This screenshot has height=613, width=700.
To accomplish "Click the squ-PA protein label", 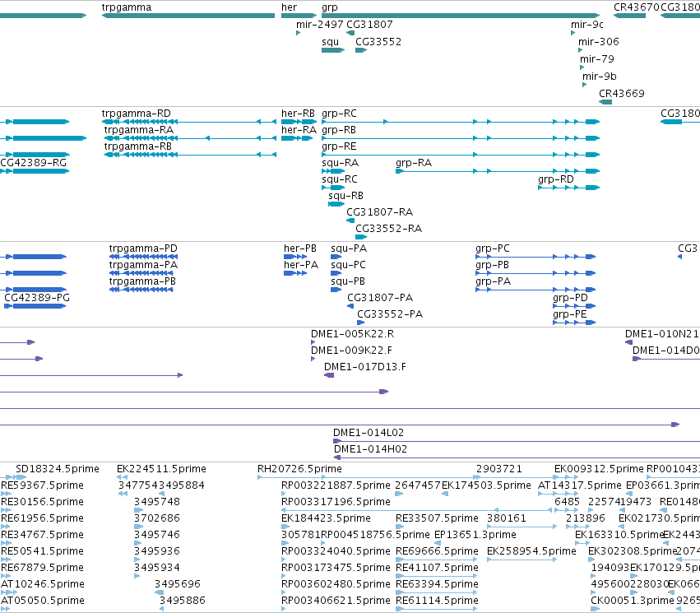I will pyautogui.click(x=349, y=248).
